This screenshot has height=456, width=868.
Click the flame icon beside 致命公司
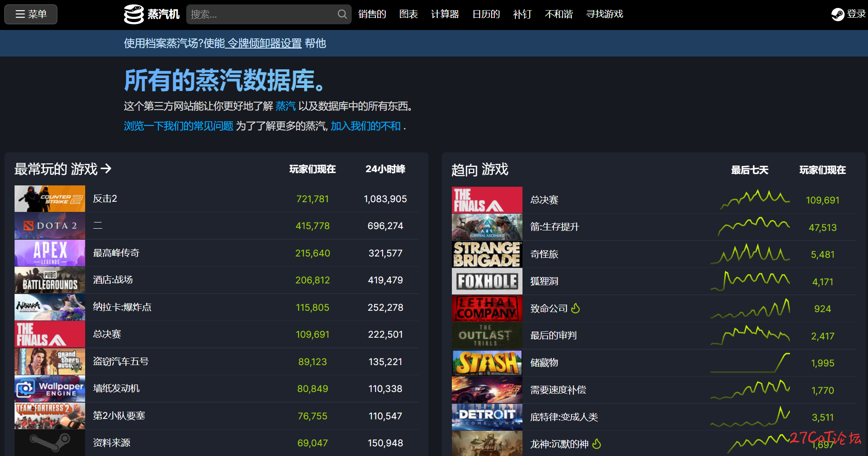pos(575,308)
